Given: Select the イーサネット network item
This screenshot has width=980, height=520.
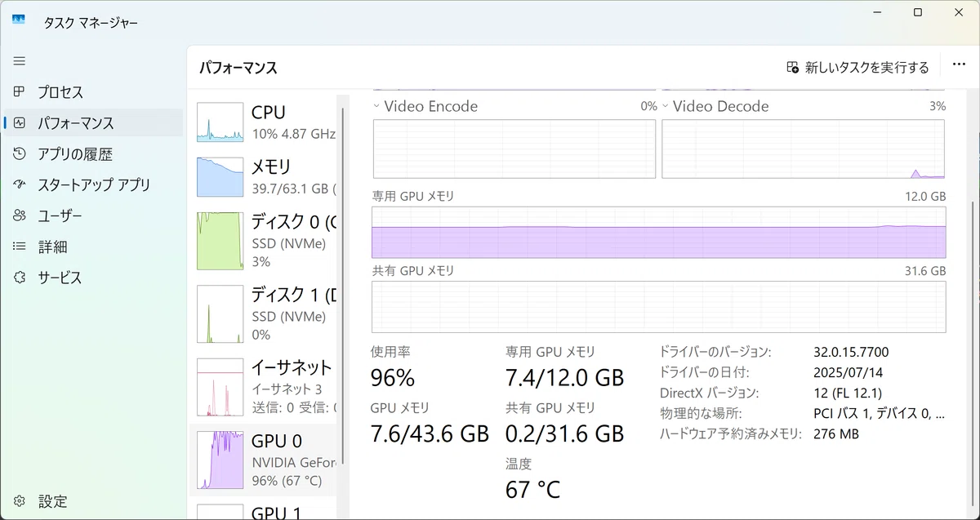Looking at the screenshot, I should click(x=266, y=387).
